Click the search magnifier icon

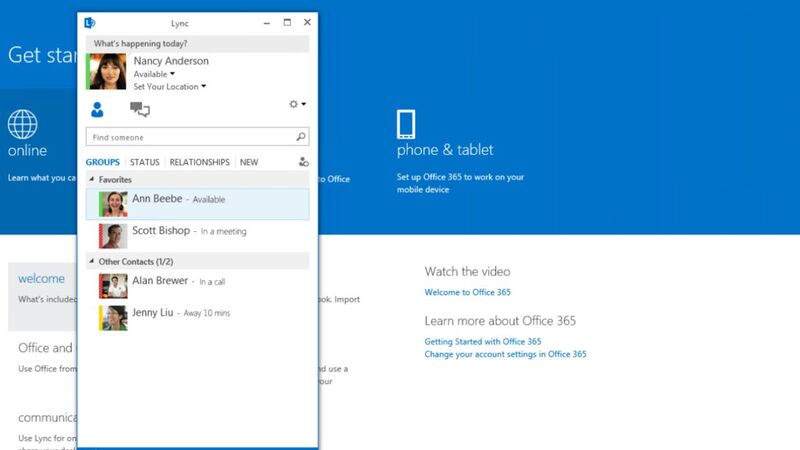click(x=301, y=137)
